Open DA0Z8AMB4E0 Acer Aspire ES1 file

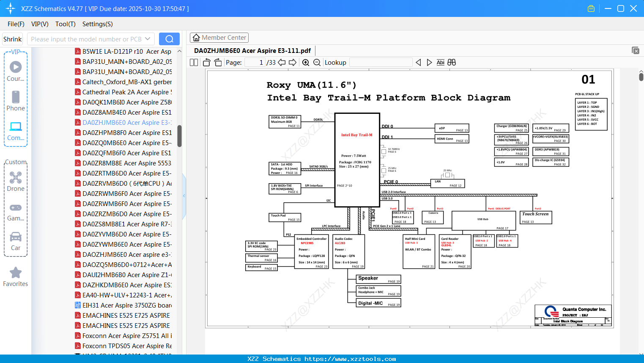pos(127,113)
